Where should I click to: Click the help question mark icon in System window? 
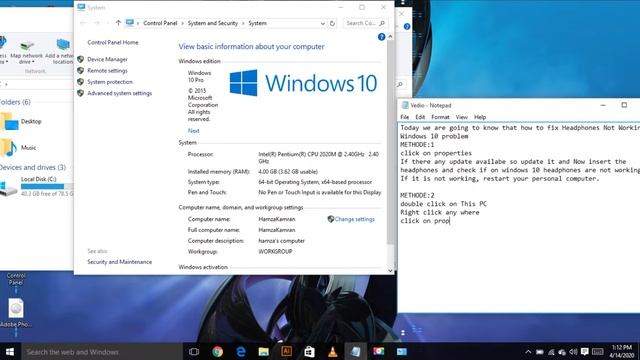tap(381, 37)
